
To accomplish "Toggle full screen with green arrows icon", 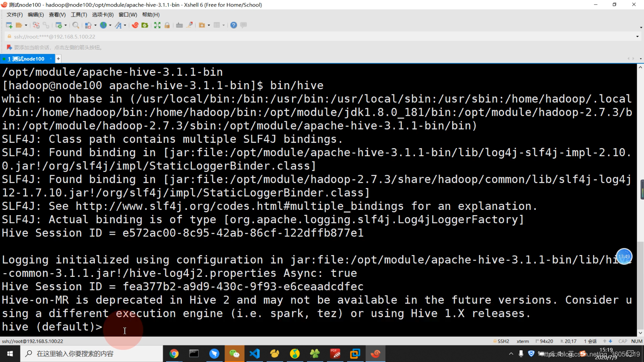I will click(157, 25).
